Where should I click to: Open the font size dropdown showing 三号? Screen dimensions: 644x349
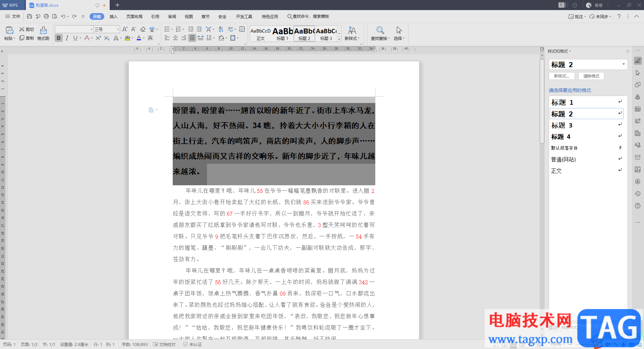click(x=118, y=29)
